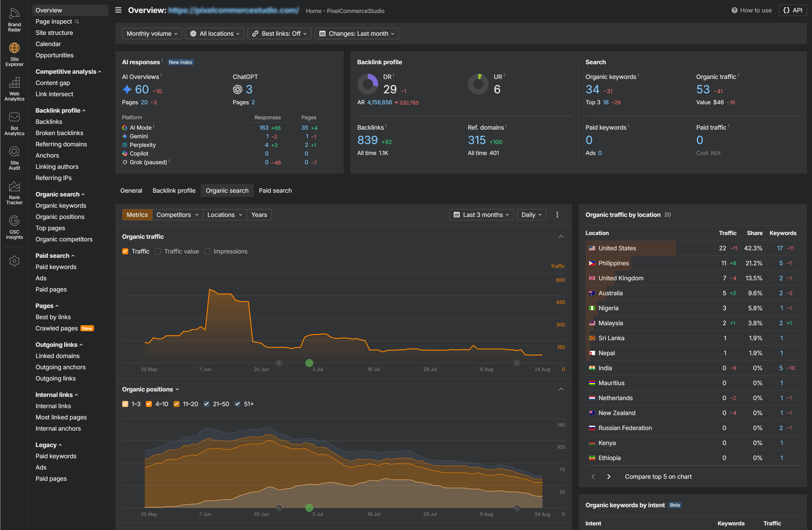812x530 pixels.
Task: Open the Best links: Off dropdown
Action: click(x=279, y=33)
